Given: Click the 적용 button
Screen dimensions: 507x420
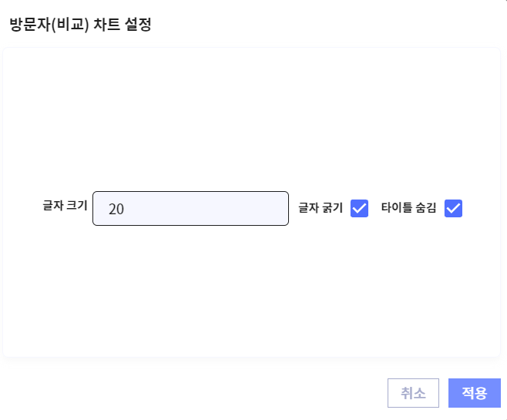Looking at the screenshot, I should pyautogui.click(x=475, y=392).
